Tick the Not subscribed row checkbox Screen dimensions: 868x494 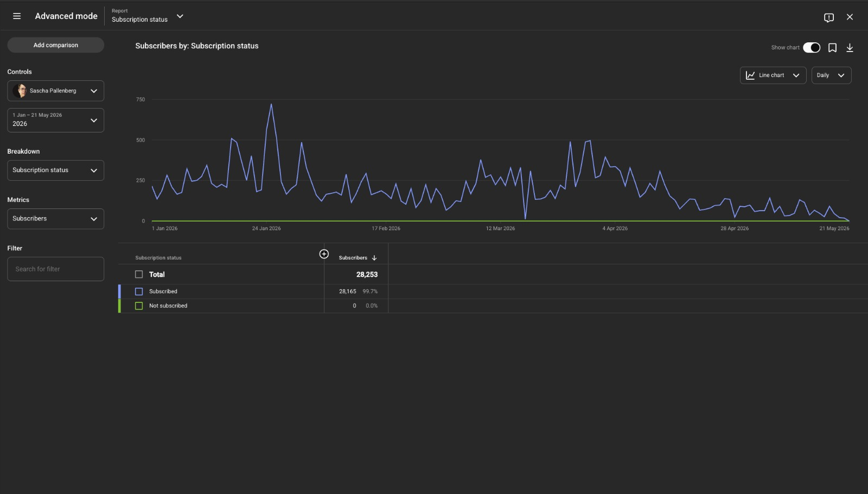click(139, 306)
